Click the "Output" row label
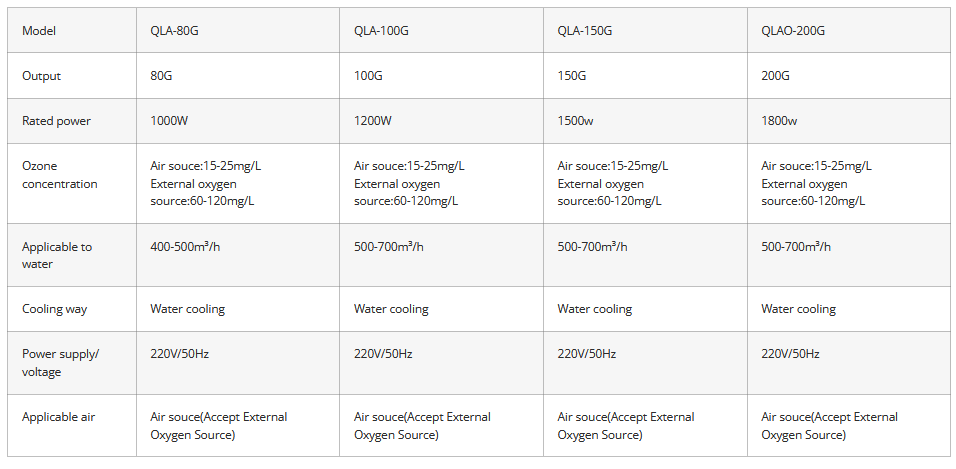The width and height of the screenshot is (956, 469). tap(41, 76)
